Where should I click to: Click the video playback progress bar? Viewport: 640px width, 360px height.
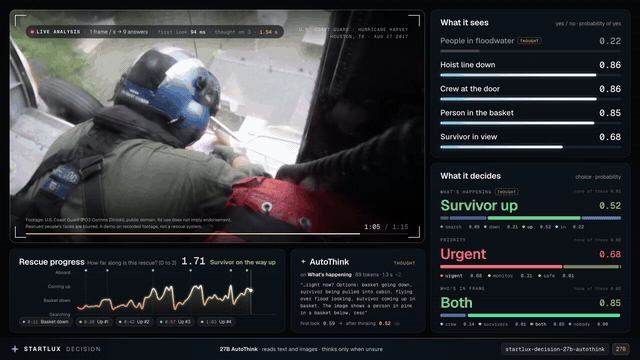217,234
